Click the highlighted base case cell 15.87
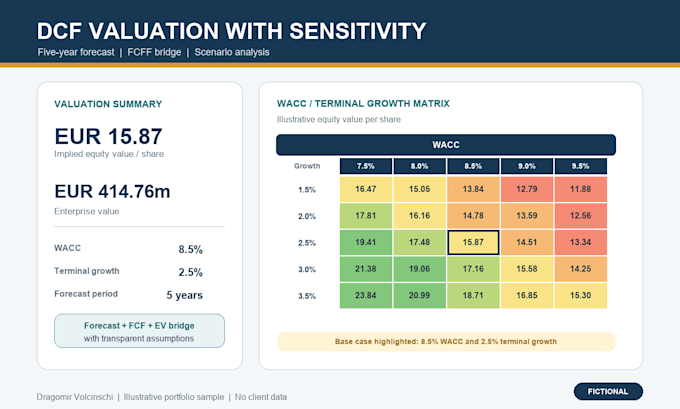 point(473,242)
